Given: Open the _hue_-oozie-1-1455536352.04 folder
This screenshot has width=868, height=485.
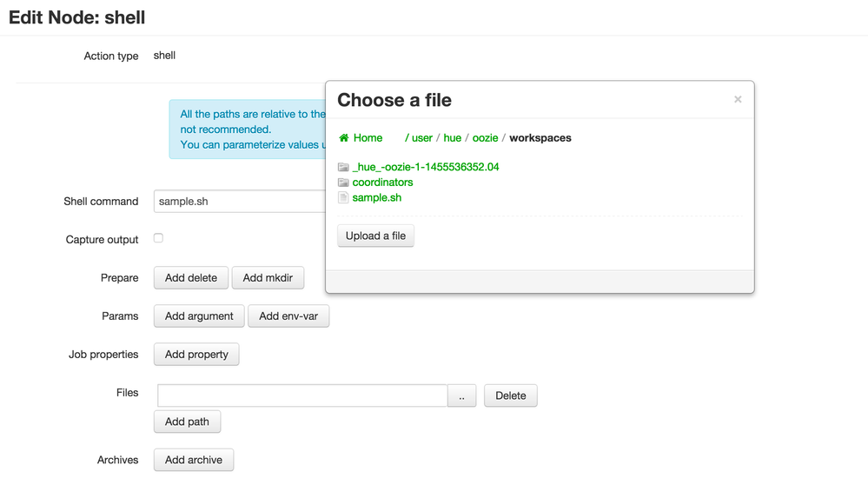Looking at the screenshot, I should pyautogui.click(x=426, y=167).
